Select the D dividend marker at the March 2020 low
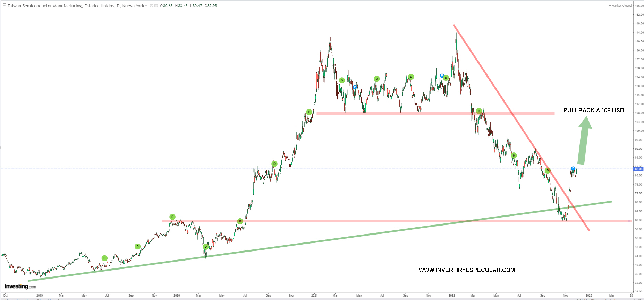This screenshot has width=644, height=300. tap(205, 247)
